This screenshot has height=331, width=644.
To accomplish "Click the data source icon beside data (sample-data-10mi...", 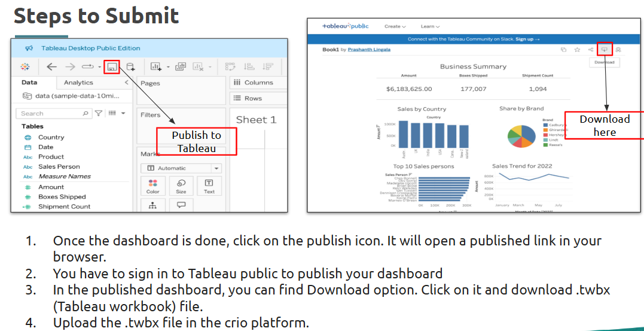I will coord(27,96).
